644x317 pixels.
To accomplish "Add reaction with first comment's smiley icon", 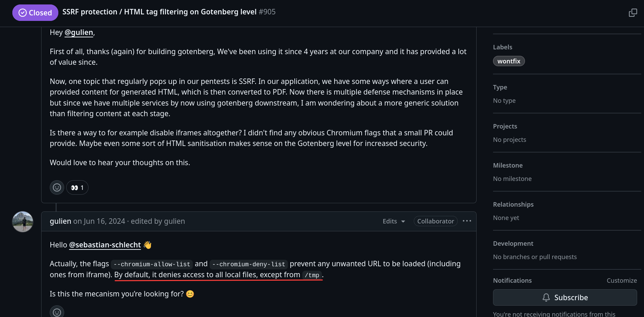I will click(57, 187).
